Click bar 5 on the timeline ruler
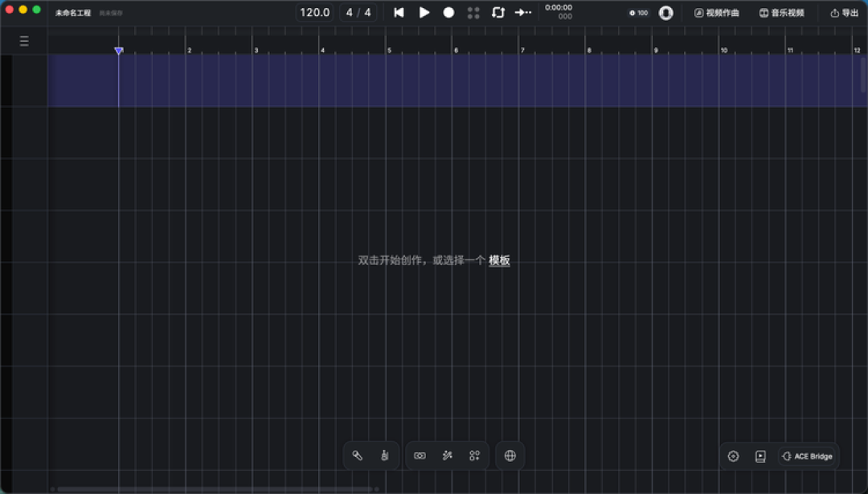868x494 pixels. click(x=389, y=51)
